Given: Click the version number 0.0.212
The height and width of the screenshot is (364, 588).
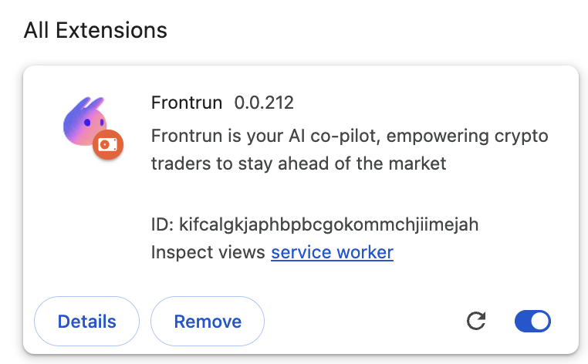Looking at the screenshot, I should click(x=264, y=103).
